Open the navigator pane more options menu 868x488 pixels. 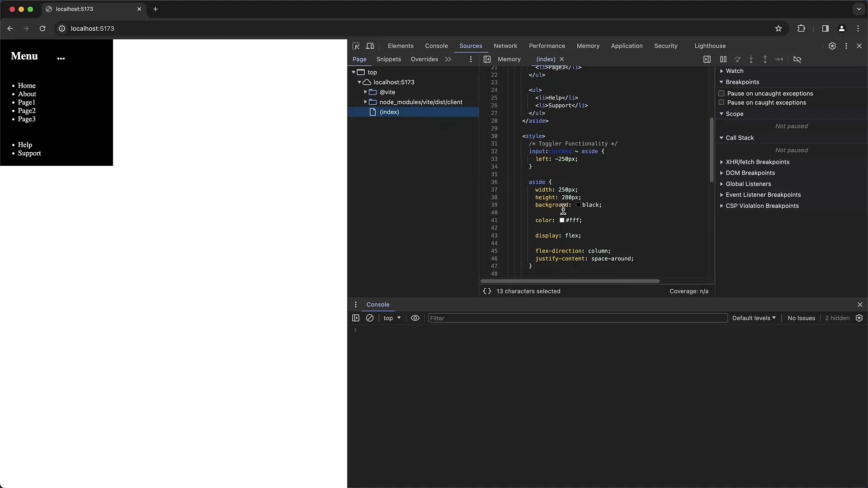click(471, 59)
